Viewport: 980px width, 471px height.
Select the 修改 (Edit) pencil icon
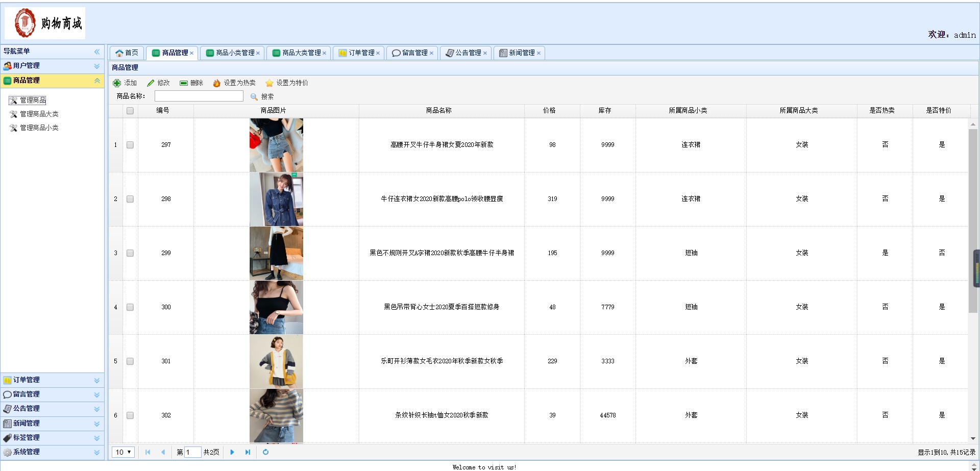pyautogui.click(x=151, y=83)
